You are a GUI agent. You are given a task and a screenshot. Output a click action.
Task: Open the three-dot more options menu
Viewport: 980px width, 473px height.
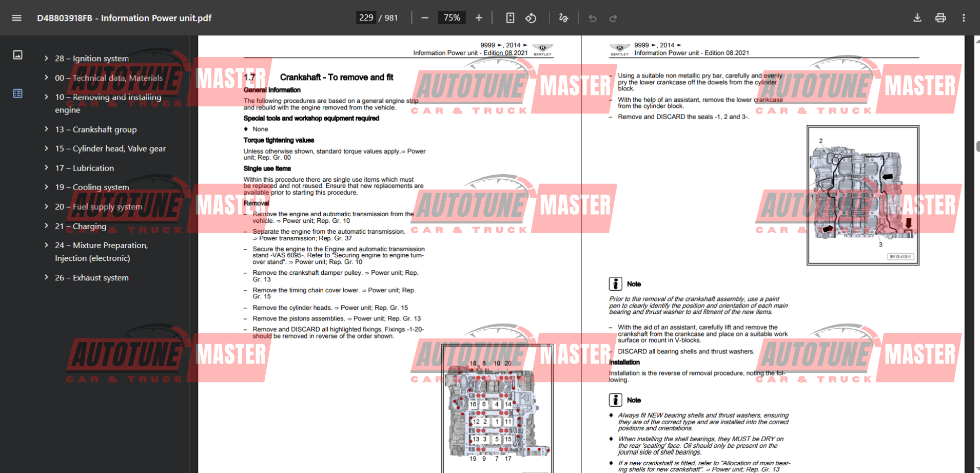pos(964,17)
